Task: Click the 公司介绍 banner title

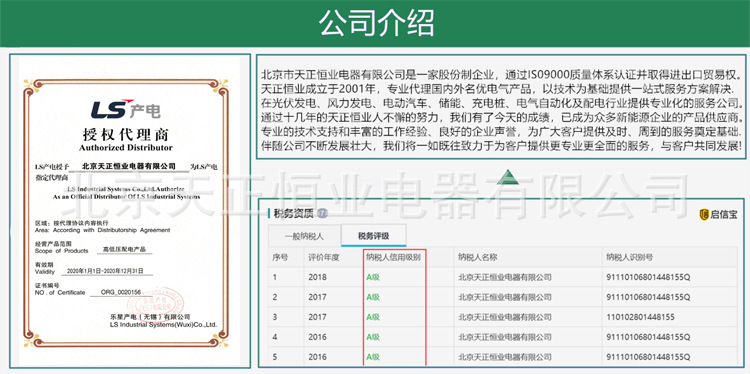Action: (376, 22)
